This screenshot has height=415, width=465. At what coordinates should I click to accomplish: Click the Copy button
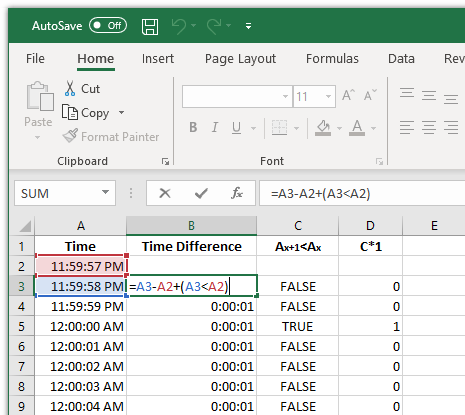pos(86,113)
